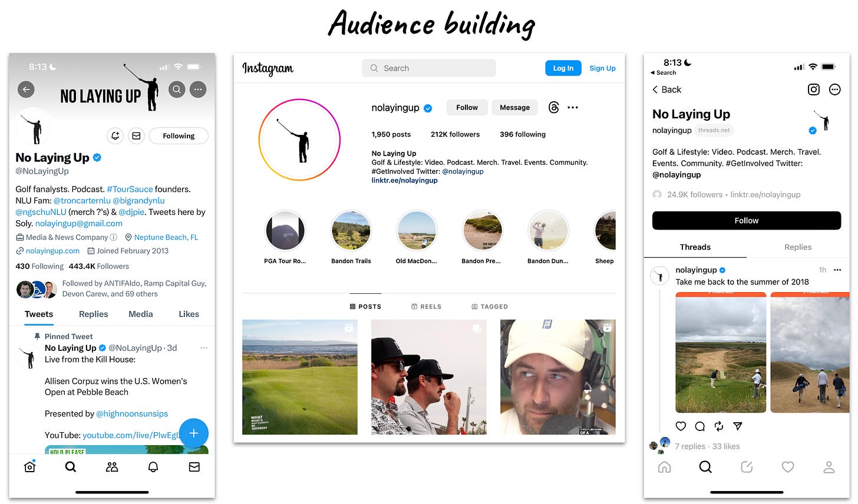The width and height of the screenshot is (858, 504).
Task: Tap the search icon on Twitter profile header
Action: [176, 89]
